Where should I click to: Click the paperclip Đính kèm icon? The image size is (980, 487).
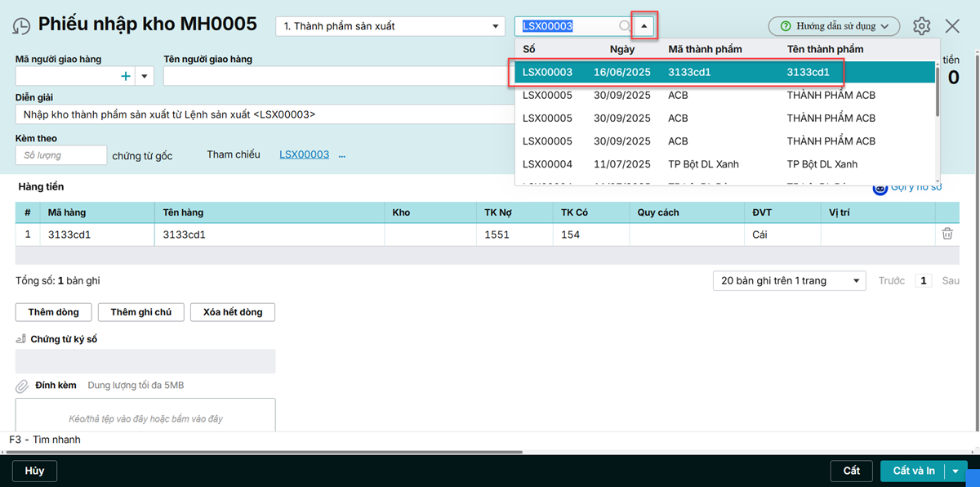[x=22, y=385]
